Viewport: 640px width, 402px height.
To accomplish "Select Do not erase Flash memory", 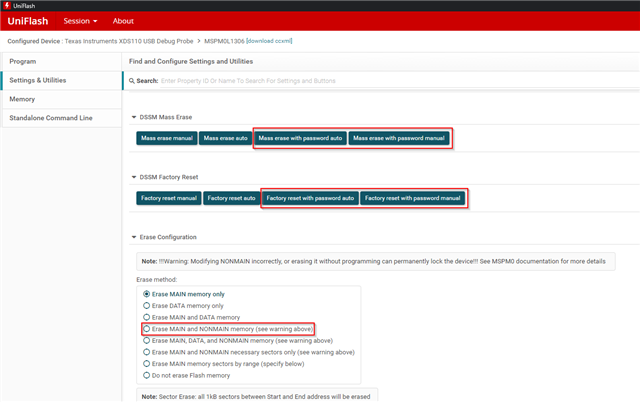I will point(147,375).
